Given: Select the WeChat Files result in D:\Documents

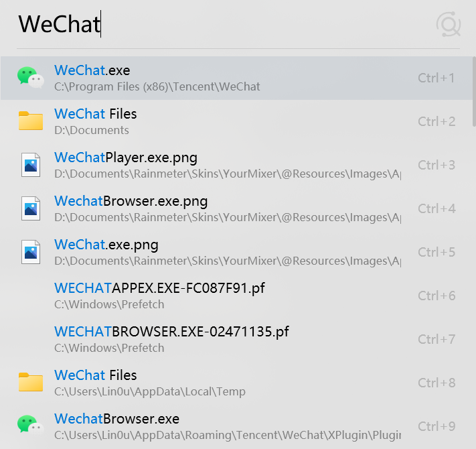Looking at the screenshot, I should tap(237, 121).
